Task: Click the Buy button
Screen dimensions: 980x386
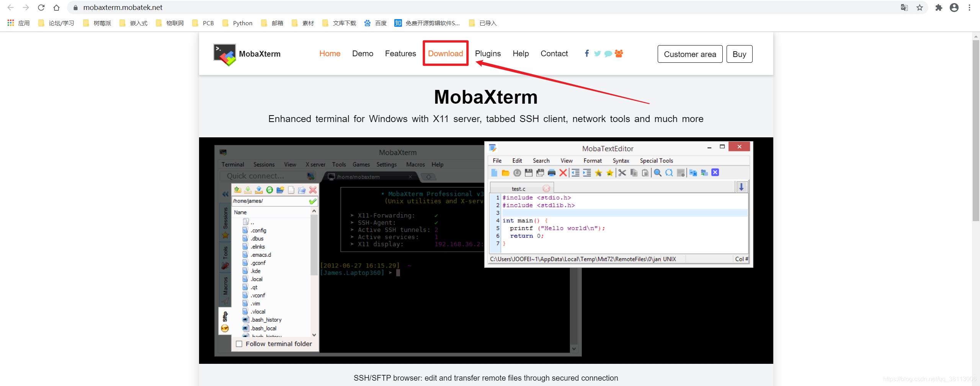Action: tap(739, 54)
